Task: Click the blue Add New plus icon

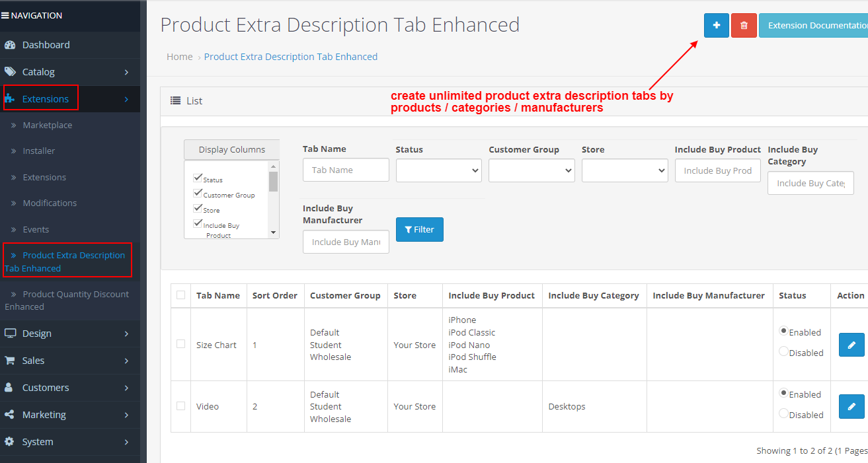Action: 716,25
